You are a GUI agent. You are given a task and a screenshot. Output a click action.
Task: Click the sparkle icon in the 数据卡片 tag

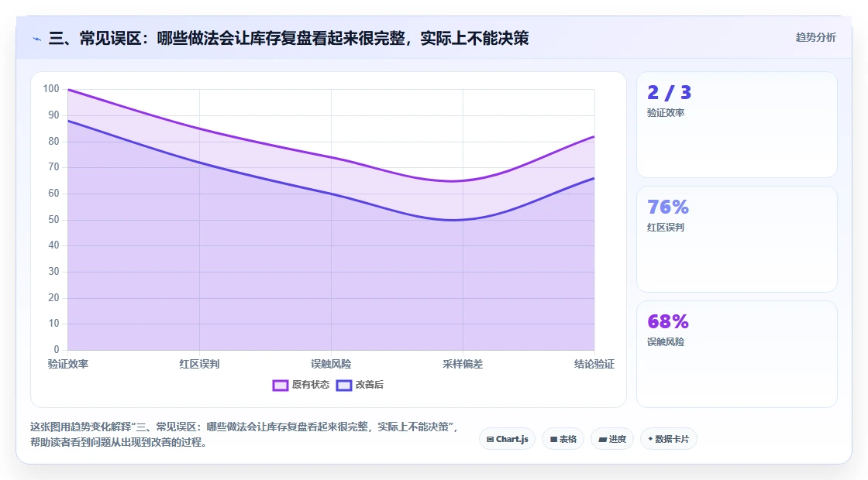point(650,439)
